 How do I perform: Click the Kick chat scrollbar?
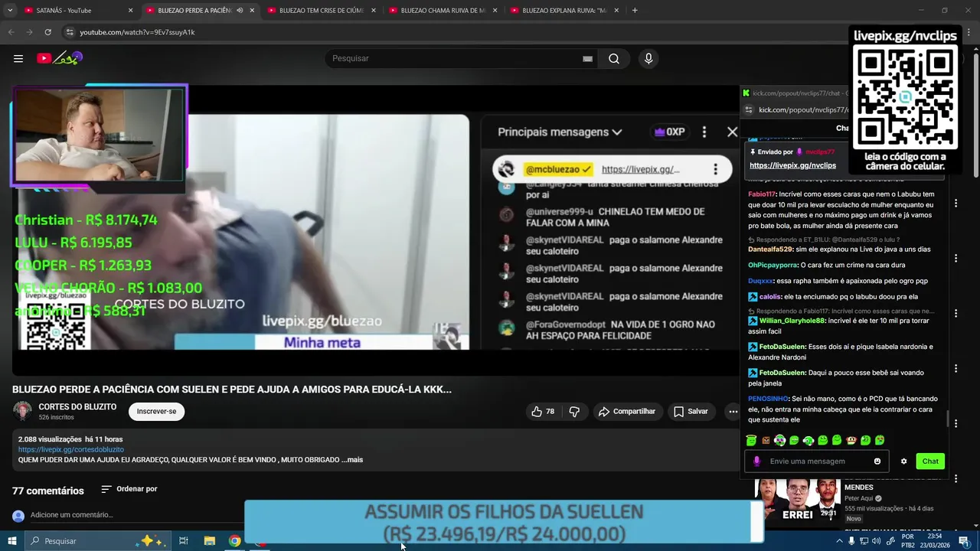947,418
